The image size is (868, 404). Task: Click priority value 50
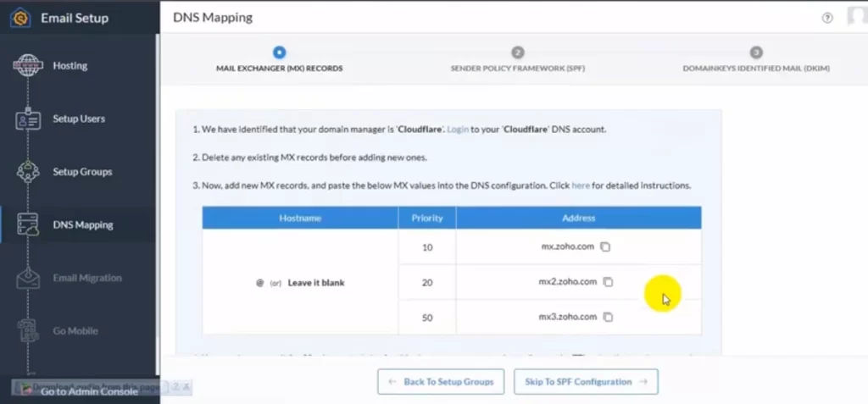pyautogui.click(x=427, y=318)
